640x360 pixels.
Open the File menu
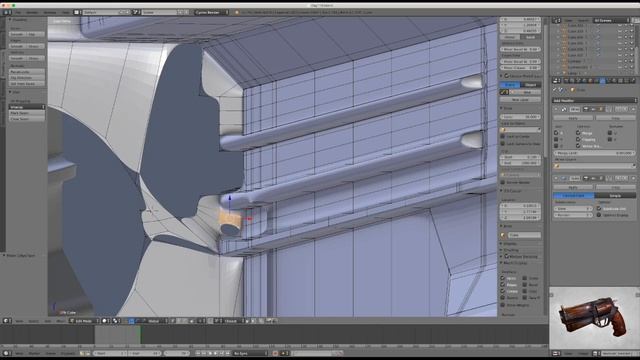(18, 12)
